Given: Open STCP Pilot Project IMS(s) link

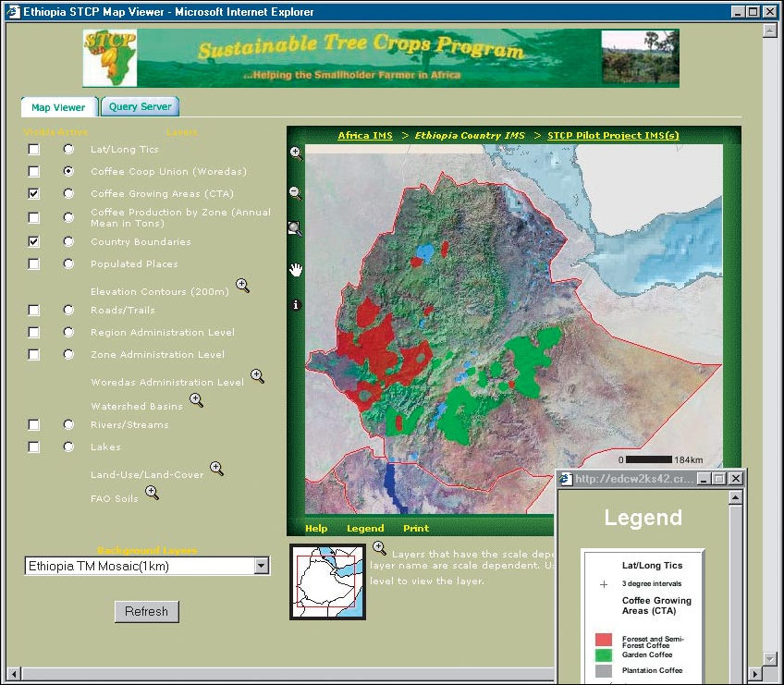Looking at the screenshot, I should point(614,135).
